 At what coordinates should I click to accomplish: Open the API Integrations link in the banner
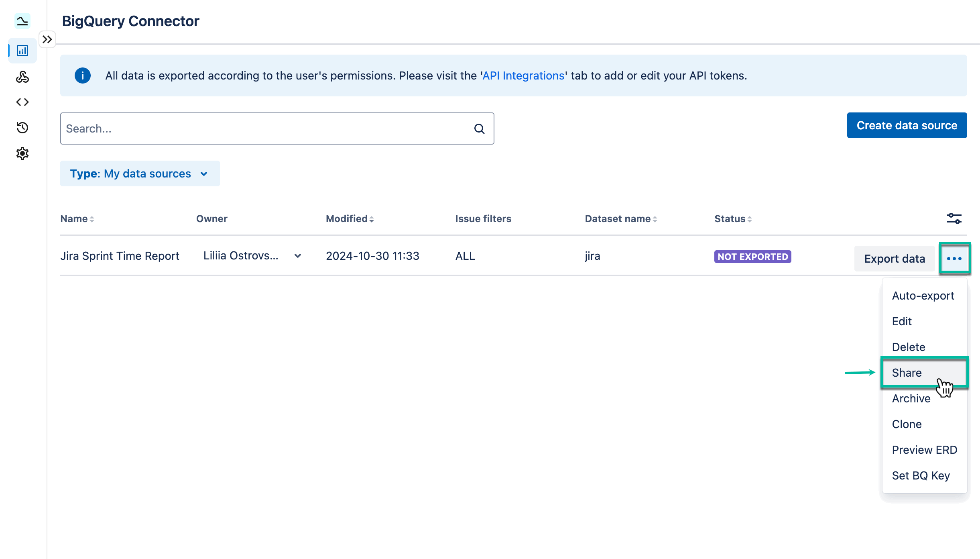click(x=522, y=75)
